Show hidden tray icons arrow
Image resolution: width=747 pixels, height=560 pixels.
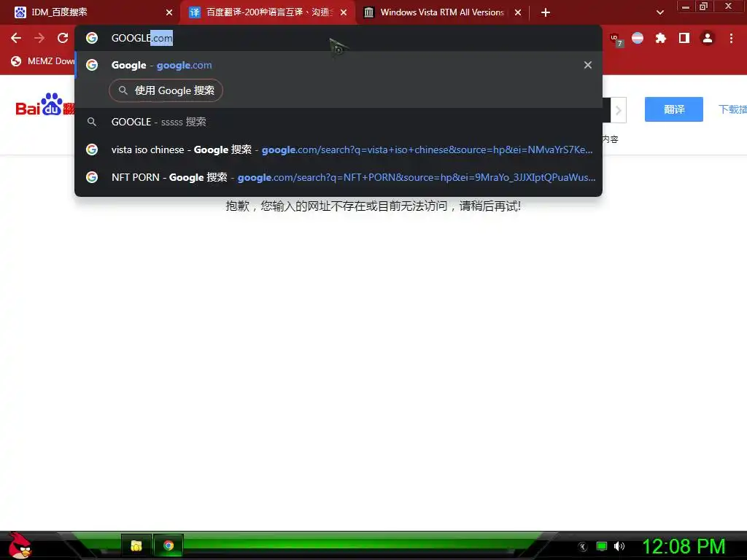tap(583, 547)
